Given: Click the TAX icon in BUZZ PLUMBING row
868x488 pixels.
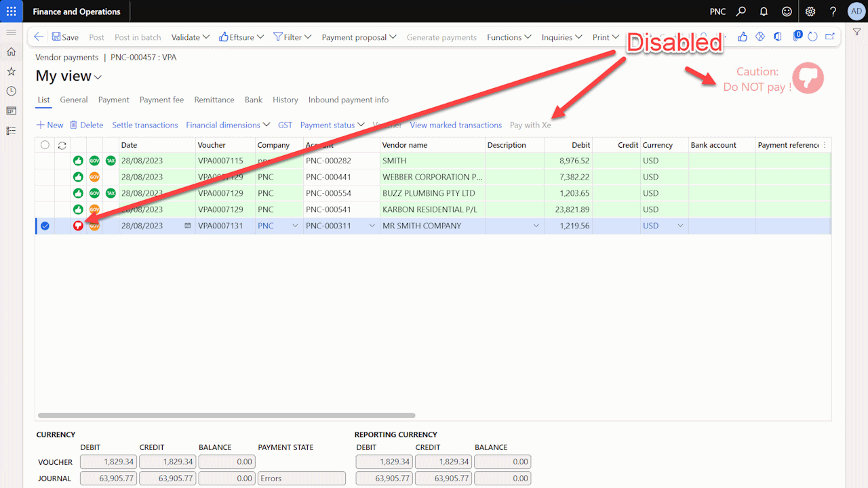Looking at the screenshot, I should click(x=111, y=193).
